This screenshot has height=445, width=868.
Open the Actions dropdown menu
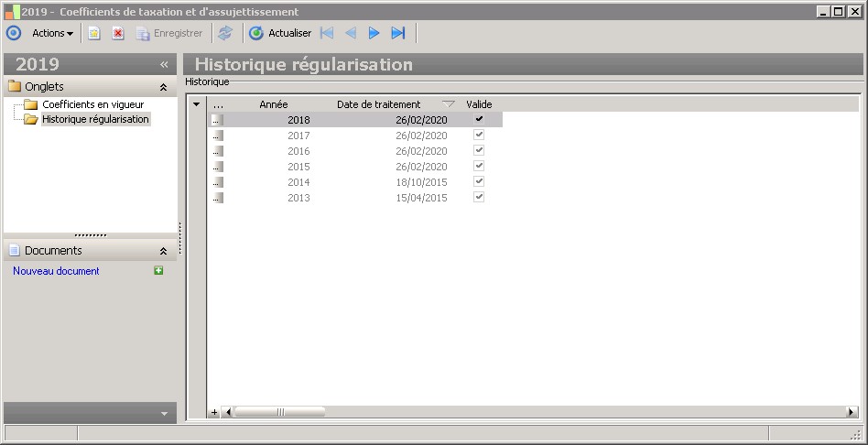coord(52,33)
